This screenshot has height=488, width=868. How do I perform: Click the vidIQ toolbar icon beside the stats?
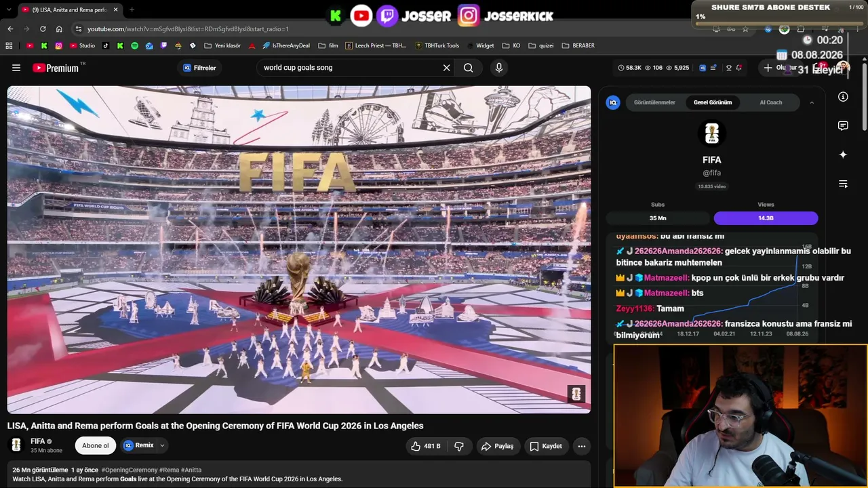(703, 68)
